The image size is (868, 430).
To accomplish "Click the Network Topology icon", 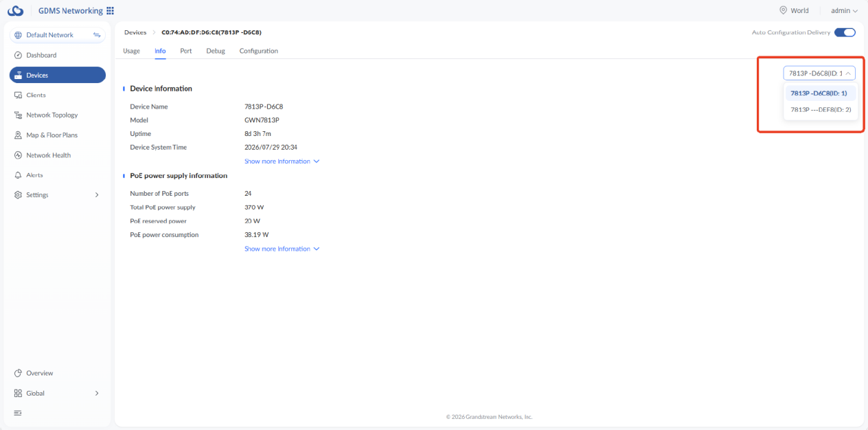I will coord(19,115).
